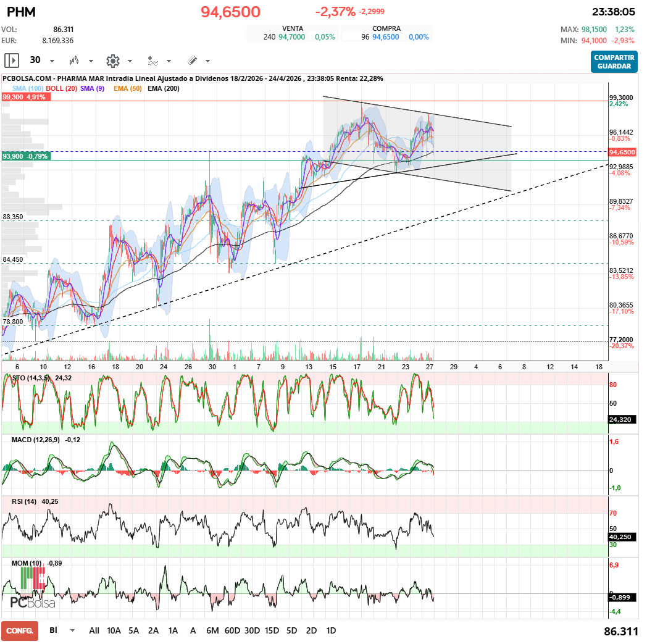This screenshot has height=644, width=647.
Task: Select the 10A time range
Action: pos(114,630)
